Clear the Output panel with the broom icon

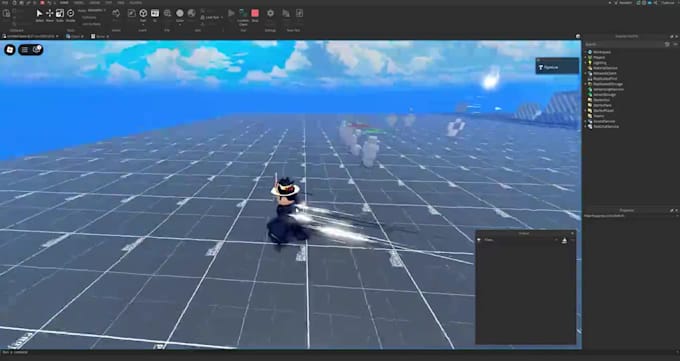pos(564,240)
